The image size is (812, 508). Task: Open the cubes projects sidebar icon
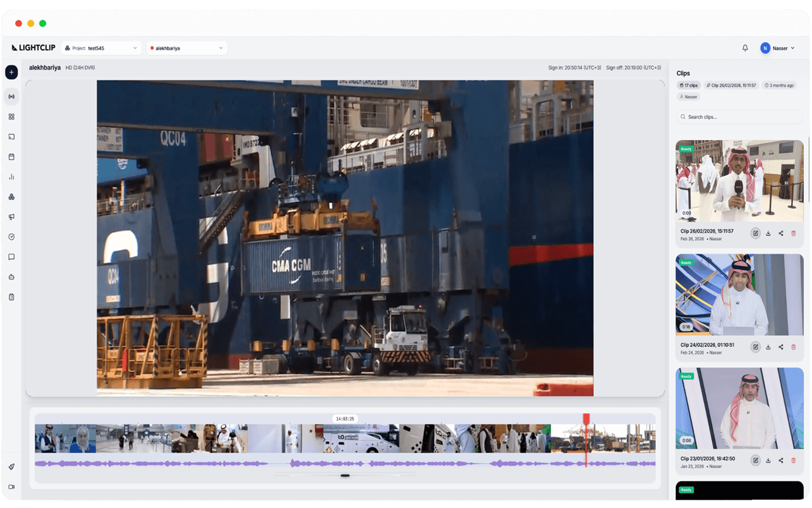pyautogui.click(x=11, y=197)
